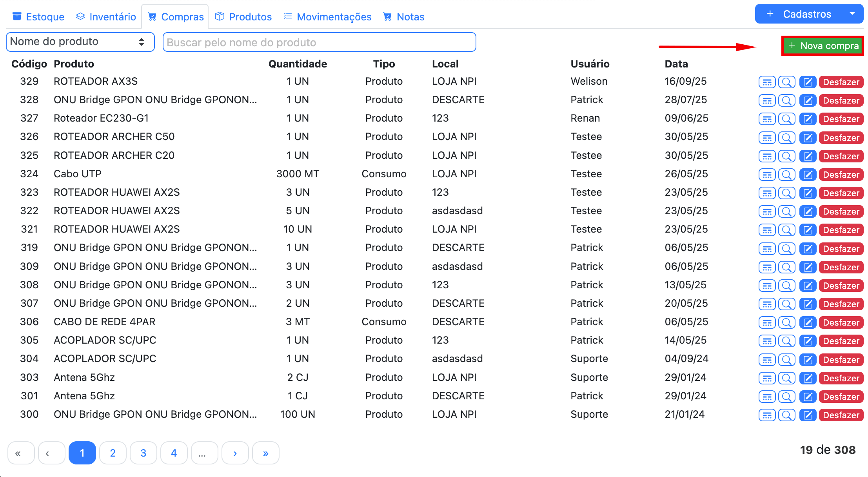Click the Nova compra button

click(822, 46)
